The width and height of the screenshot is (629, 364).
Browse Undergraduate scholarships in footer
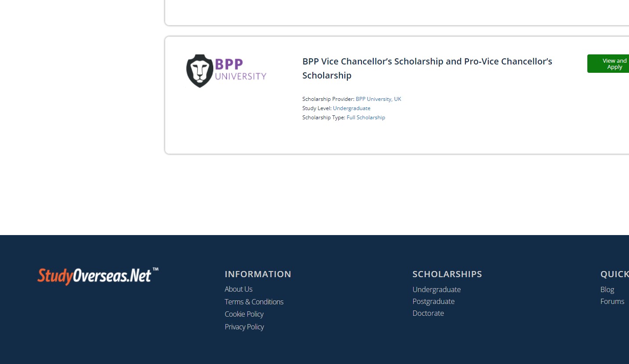click(436, 289)
